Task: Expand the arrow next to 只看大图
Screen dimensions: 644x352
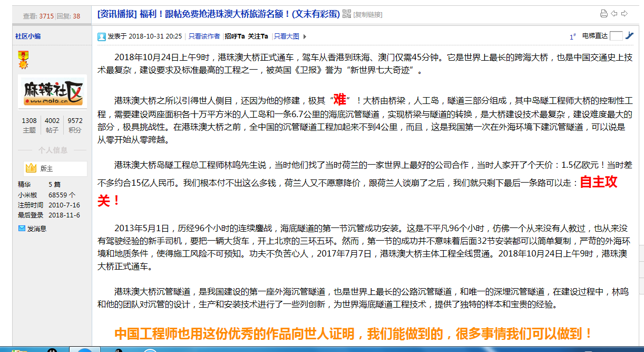Action: click(x=305, y=36)
